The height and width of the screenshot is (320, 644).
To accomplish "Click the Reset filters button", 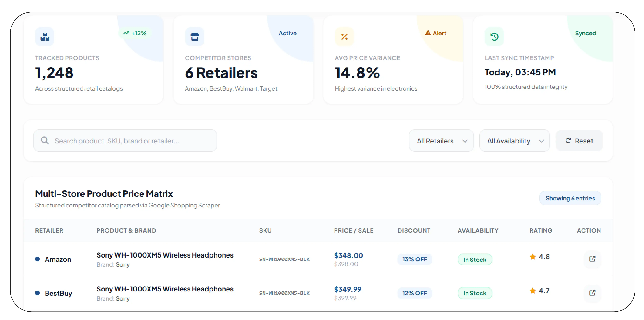I will pos(579,141).
